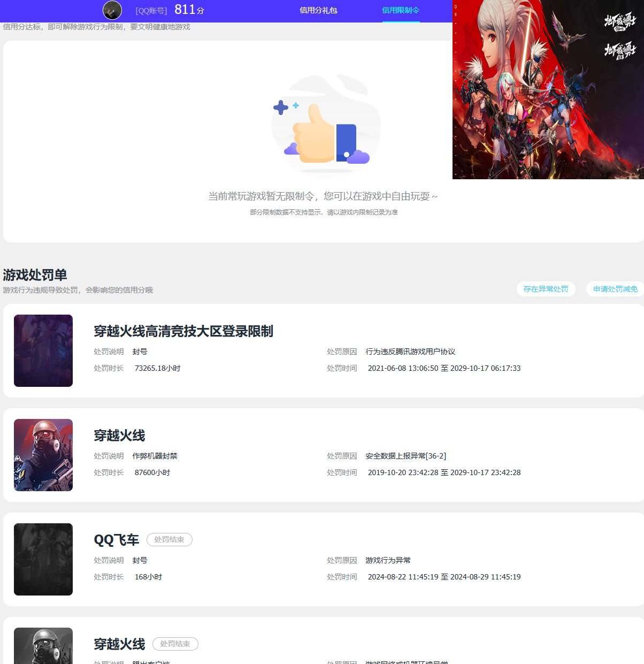Click date range 2024-08-22 至 2024-08-29
The width and height of the screenshot is (644, 664).
(444, 577)
